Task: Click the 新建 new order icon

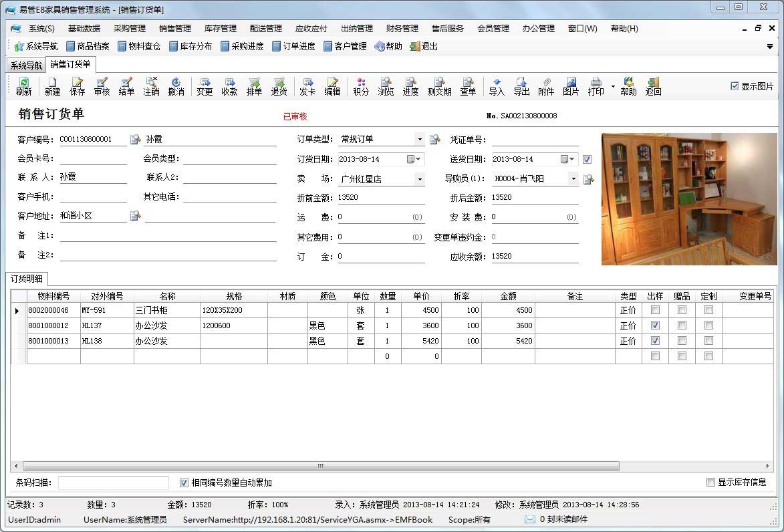Action: 52,86
